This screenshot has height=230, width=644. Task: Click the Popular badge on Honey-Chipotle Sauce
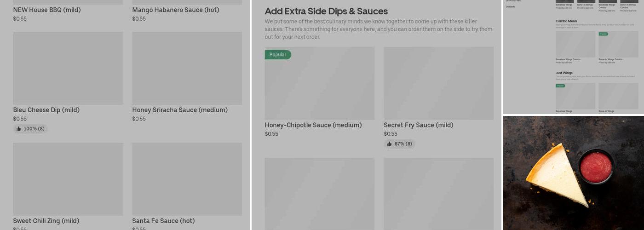click(277, 55)
